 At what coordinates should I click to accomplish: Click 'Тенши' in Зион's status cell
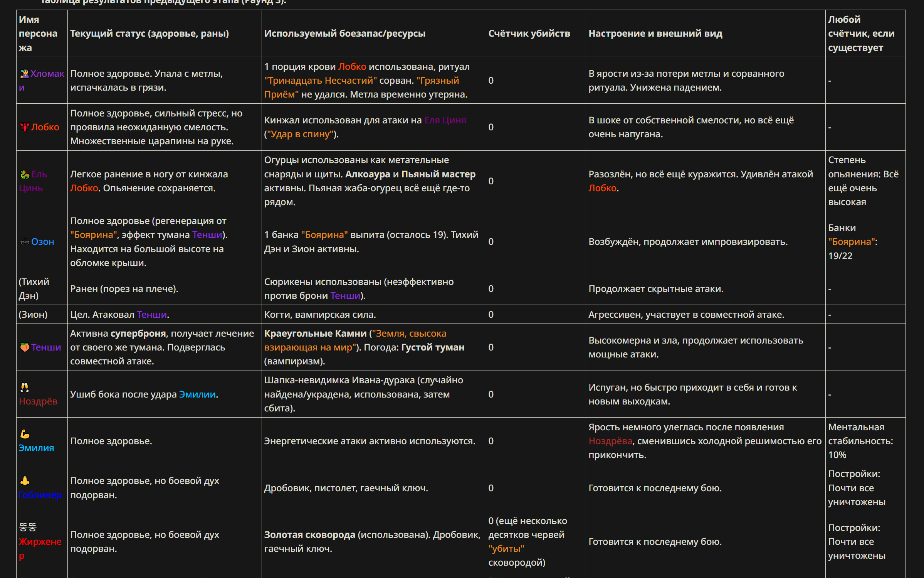pyautogui.click(x=152, y=315)
